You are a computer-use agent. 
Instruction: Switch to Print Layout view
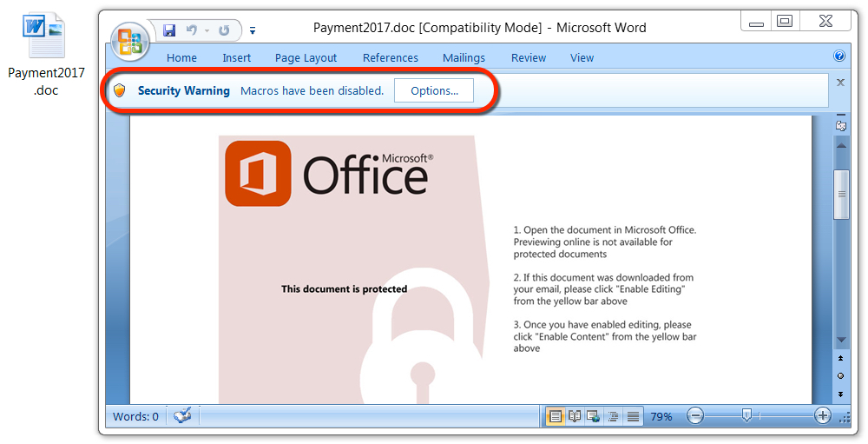tap(556, 415)
